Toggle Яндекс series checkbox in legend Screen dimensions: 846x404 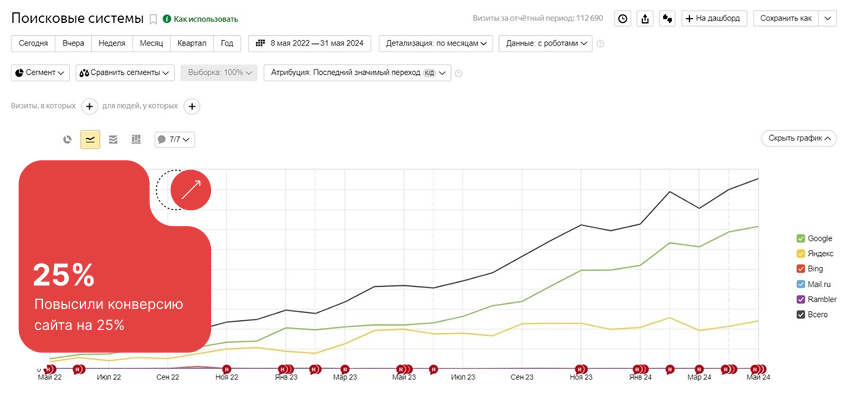coord(801,254)
